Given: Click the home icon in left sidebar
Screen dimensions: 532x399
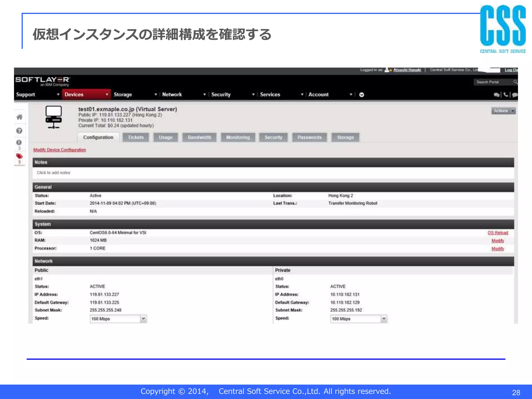Looking at the screenshot, I should [19, 117].
